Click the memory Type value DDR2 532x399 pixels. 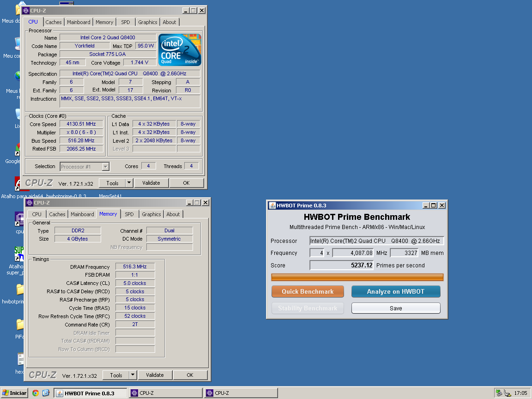pos(78,231)
